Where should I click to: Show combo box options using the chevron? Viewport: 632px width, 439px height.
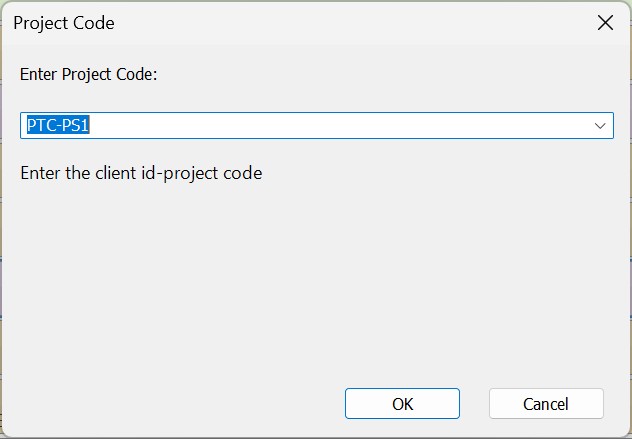[x=600, y=126]
